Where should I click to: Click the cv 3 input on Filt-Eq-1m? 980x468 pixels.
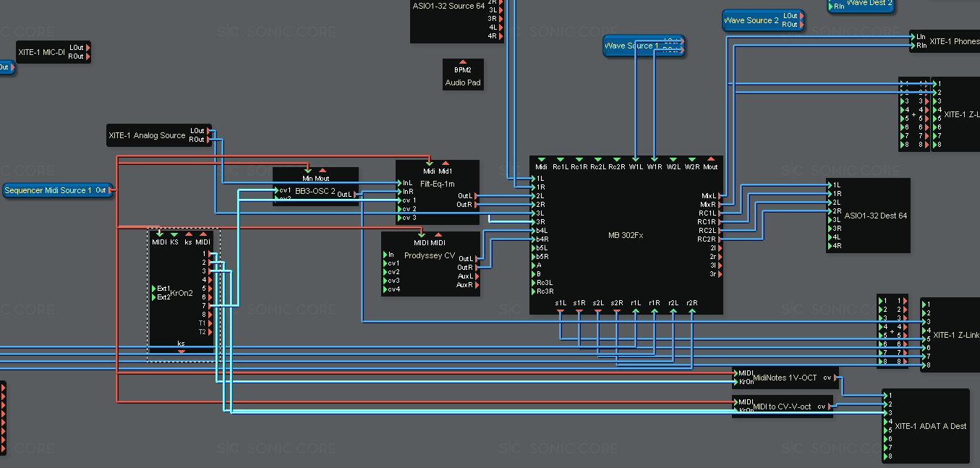[399, 218]
